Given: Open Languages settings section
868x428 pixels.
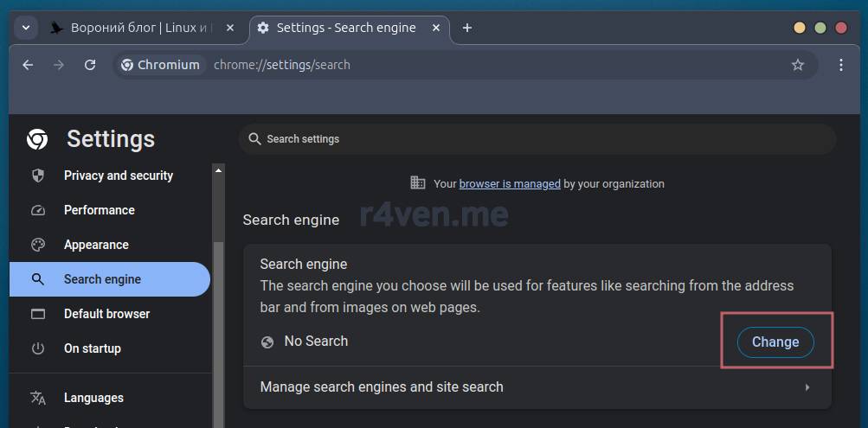Looking at the screenshot, I should [x=93, y=398].
